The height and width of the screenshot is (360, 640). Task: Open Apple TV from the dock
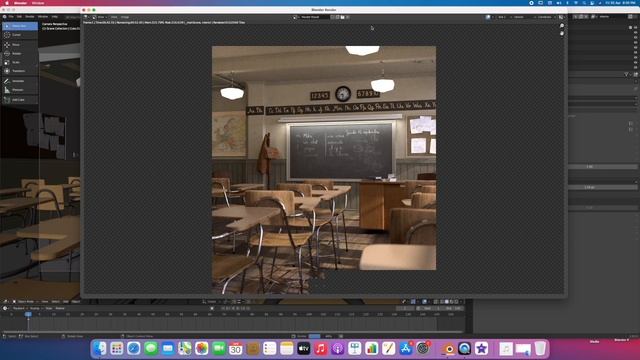tap(304, 349)
